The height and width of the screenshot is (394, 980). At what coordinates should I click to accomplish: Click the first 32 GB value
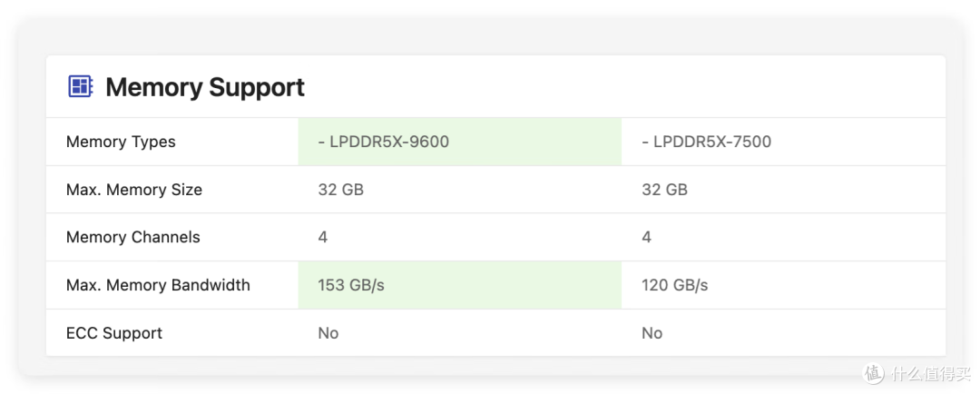(x=340, y=190)
